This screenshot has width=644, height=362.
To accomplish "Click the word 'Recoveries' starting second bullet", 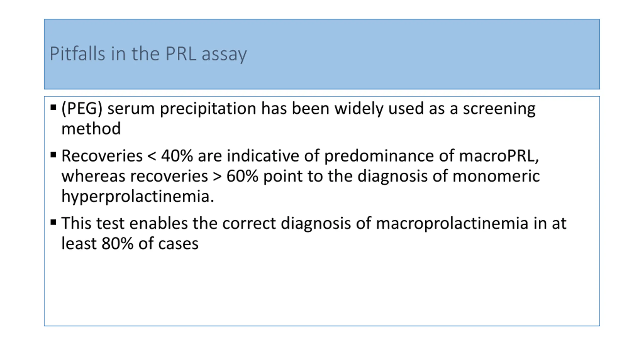I will point(102,156).
